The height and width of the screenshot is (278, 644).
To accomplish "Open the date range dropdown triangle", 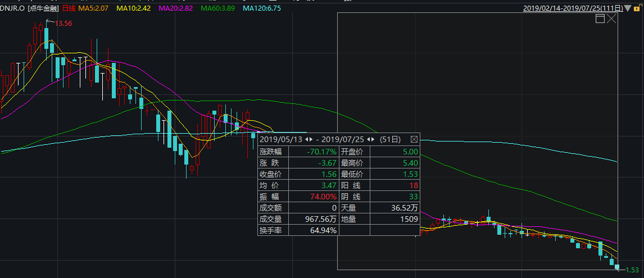I will tap(627, 8).
